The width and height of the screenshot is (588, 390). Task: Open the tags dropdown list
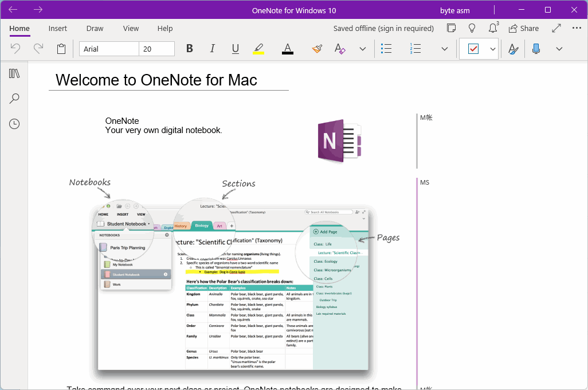493,49
